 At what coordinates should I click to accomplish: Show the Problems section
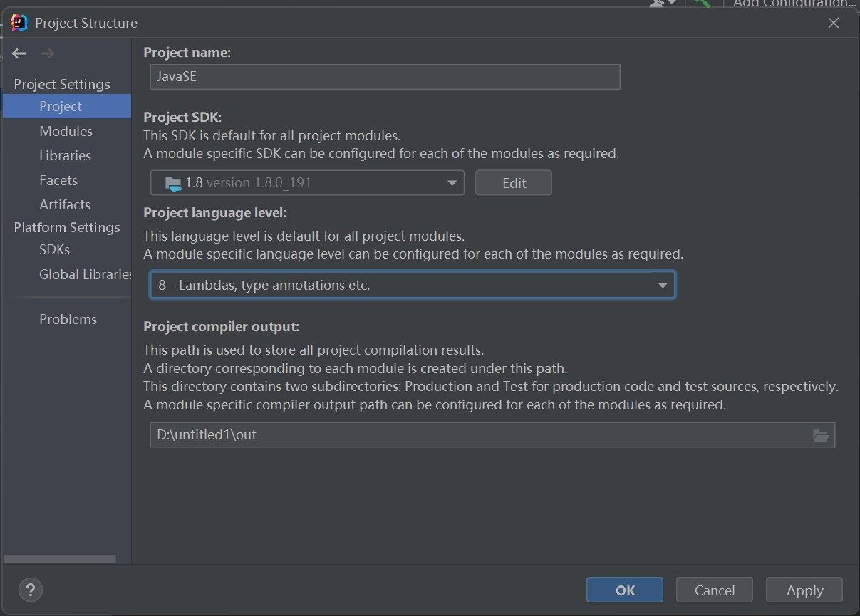68,319
